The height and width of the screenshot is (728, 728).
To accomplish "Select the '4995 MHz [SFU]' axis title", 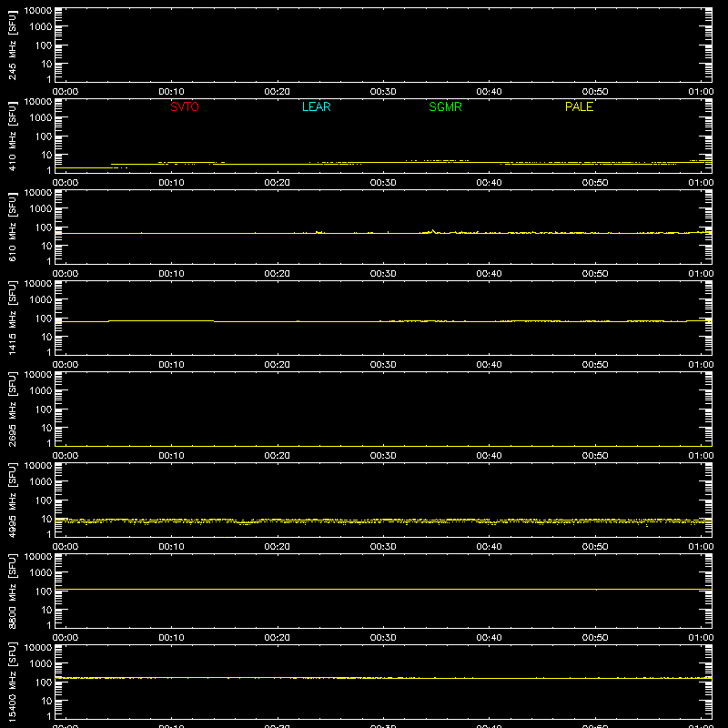I will 12,500.
